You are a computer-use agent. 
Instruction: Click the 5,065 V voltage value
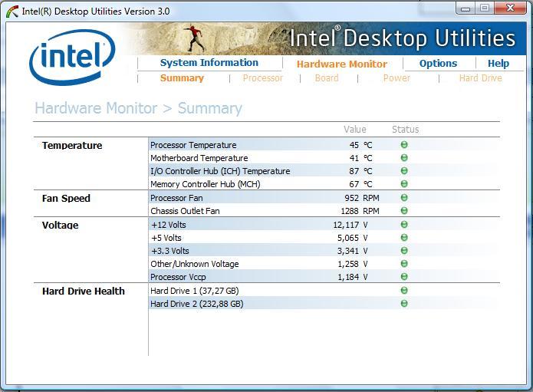(x=353, y=238)
